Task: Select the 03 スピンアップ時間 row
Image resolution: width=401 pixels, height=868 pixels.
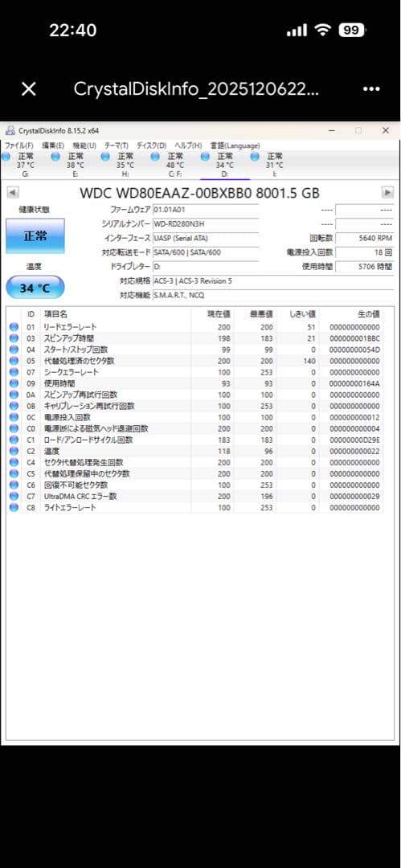Action: pos(195,338)
